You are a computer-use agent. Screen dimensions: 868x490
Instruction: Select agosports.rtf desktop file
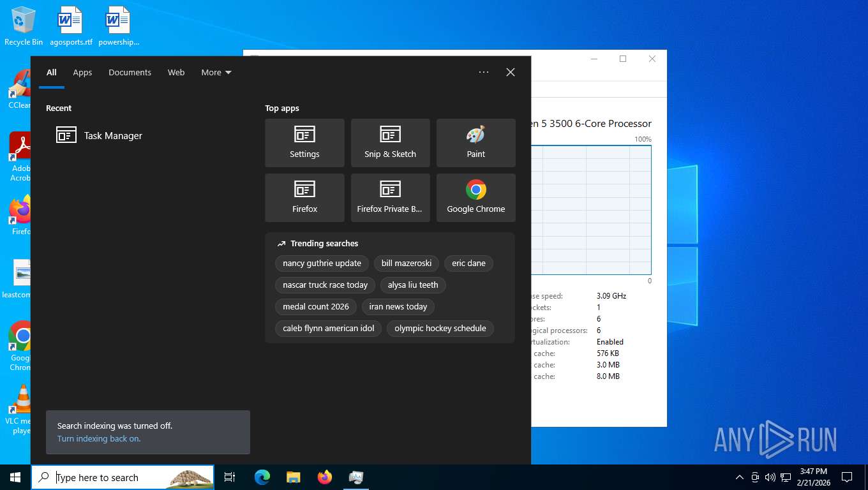[x=71, y=27]
